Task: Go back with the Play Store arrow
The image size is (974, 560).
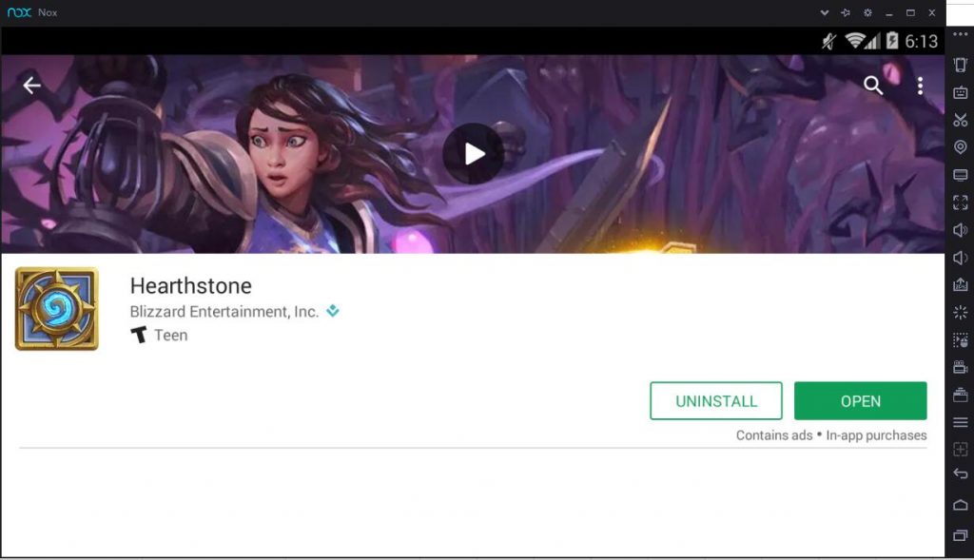Action: click(x=31, y=85)
